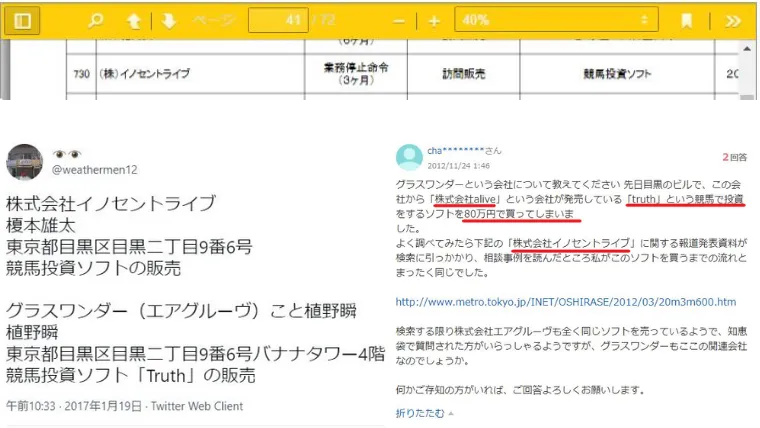Click the underlined 80万円で買ってしまいま text
760x428 pixels.
click(519, 214)
